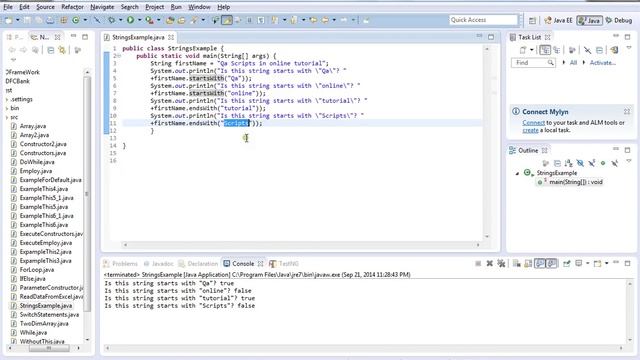Viewport: 640px width, 360px height.
Task: Toggle Hide Non-Public Members in Outline
Action: (x=603, y=163)
